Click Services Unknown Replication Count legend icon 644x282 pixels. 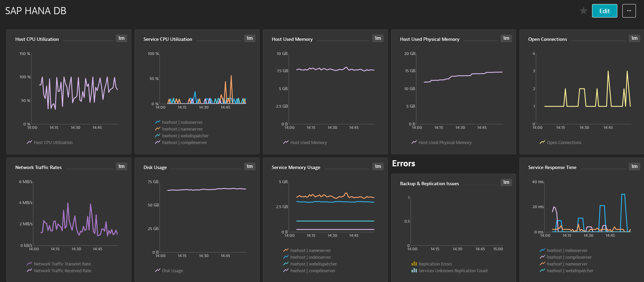coord(414,271)
